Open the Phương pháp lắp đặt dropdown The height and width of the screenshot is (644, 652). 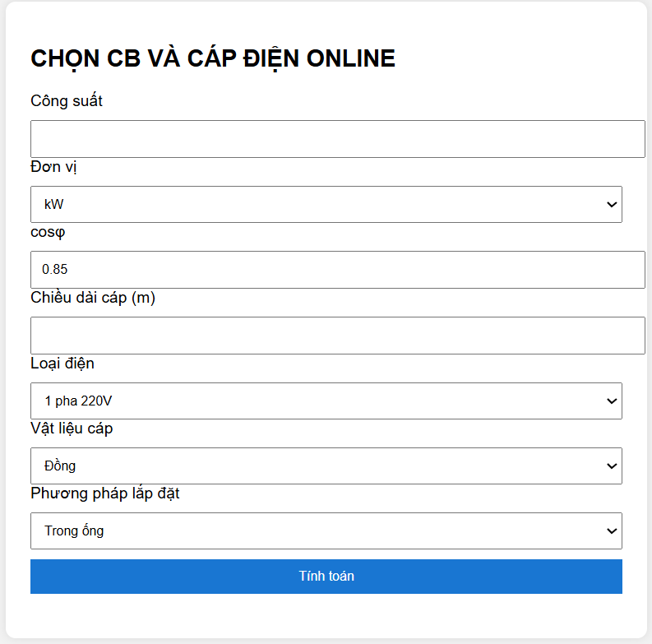[326, 530]
